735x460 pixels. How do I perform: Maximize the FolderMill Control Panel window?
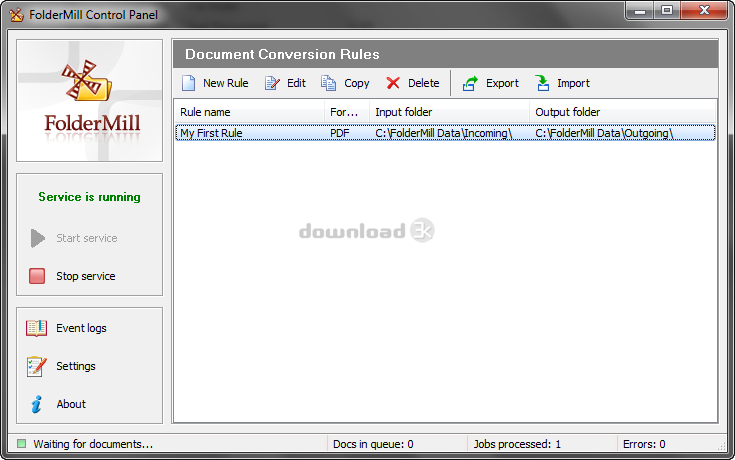click(x=667, y=10)
